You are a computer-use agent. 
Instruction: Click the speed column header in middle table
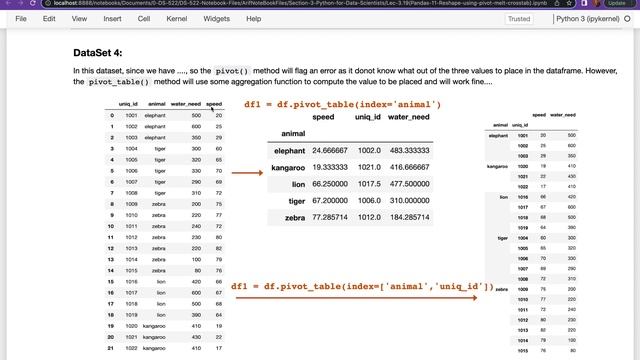[x=323, y=117]
